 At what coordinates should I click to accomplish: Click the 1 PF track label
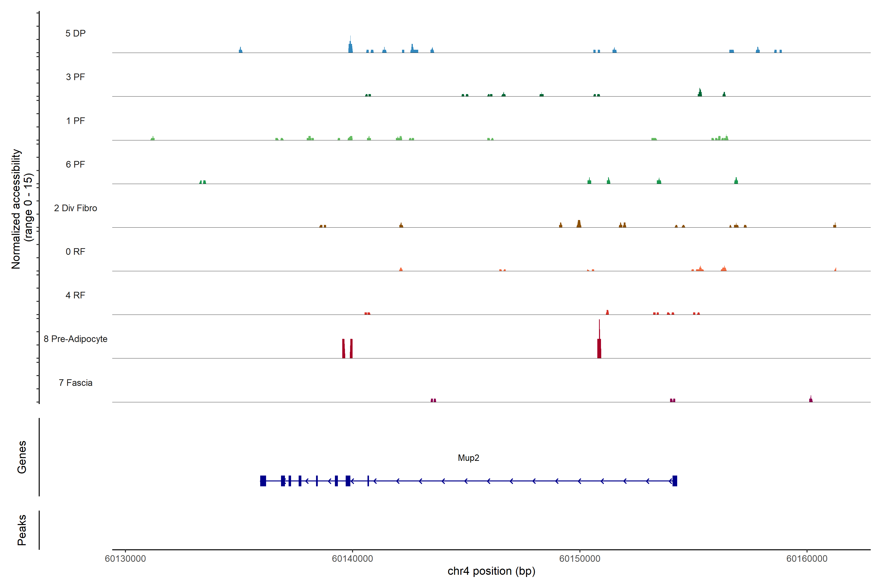point(75,121)
